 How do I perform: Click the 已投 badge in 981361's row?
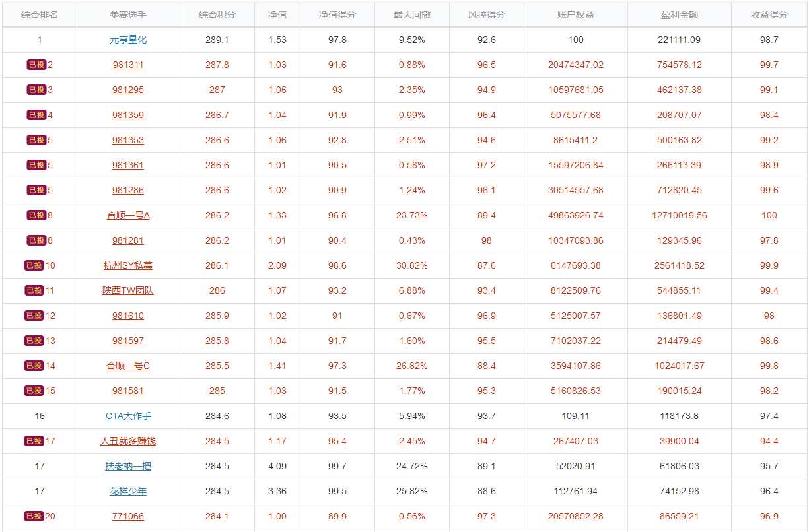36,165
